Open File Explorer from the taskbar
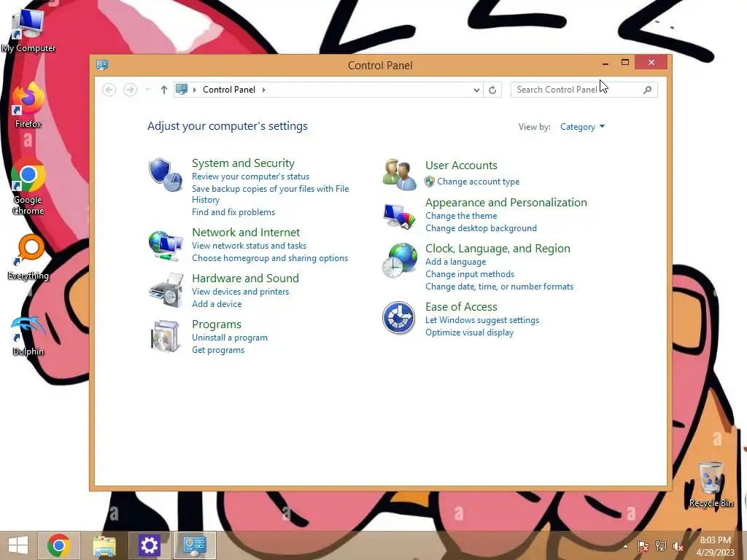The height and width of the screenshot is (560, 747). pos(104,545)
